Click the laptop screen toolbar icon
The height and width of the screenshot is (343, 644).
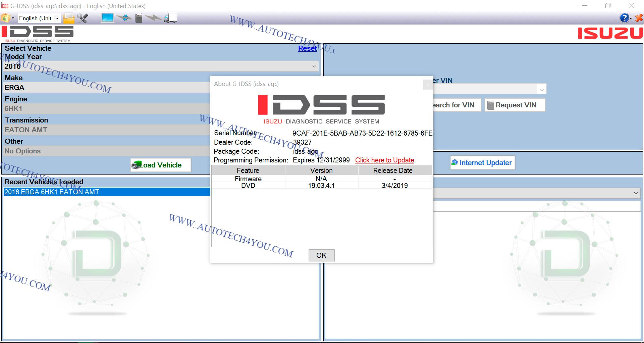[107, 18]
